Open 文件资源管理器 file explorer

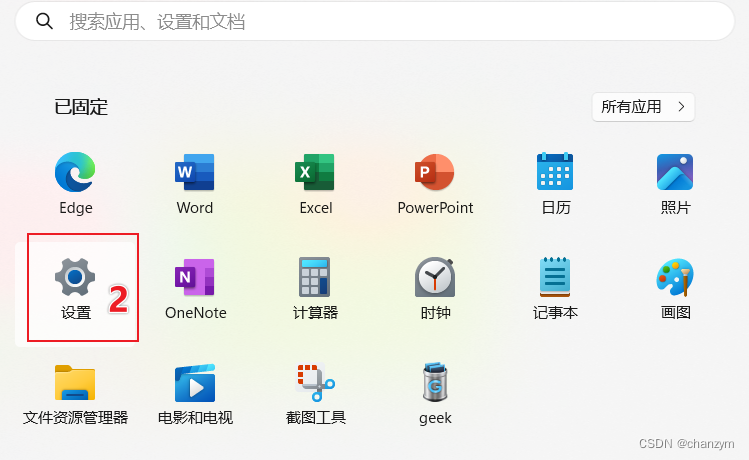(75, 382)
